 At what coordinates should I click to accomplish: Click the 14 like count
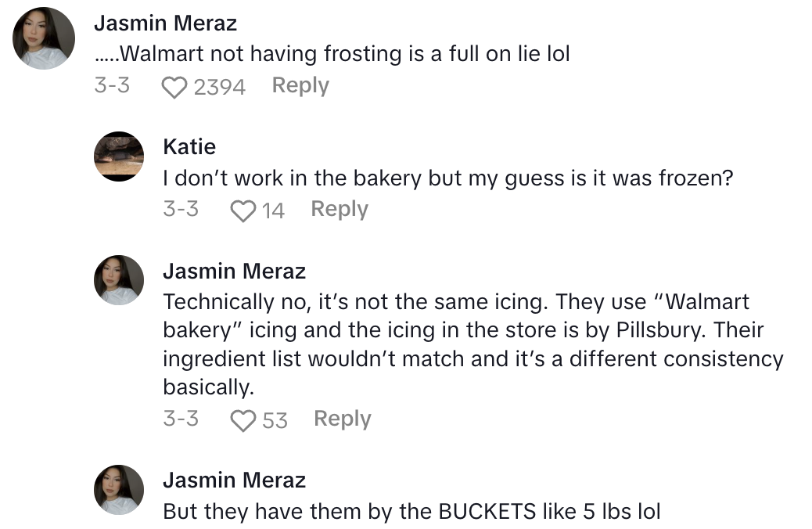tap(273, 211)
